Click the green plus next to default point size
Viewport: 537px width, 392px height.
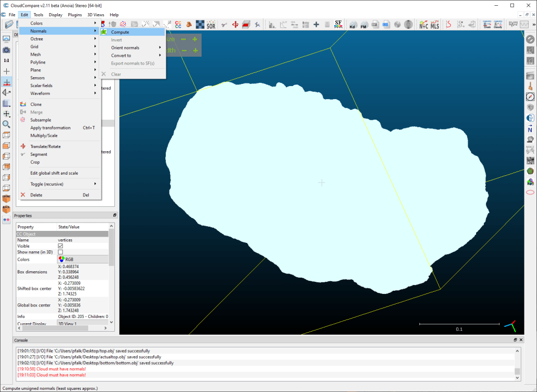195,39
